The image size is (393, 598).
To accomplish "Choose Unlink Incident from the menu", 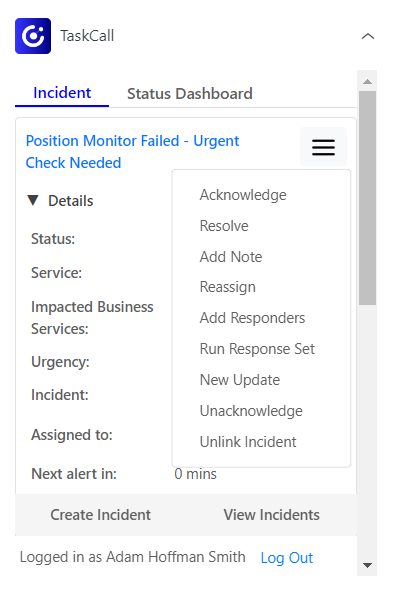I will [x=248, y=442].
